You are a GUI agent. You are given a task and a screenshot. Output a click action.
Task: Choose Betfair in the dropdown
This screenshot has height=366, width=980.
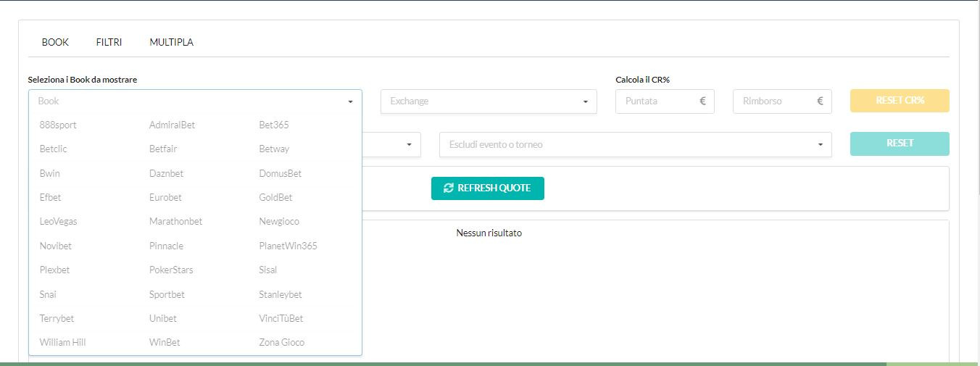click(164, 149)
